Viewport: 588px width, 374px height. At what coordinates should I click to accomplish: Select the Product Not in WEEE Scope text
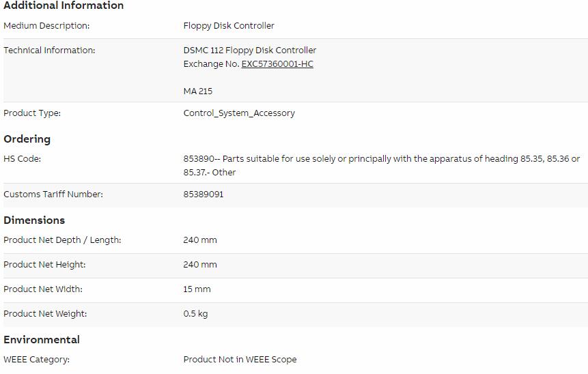click(240, 360)
